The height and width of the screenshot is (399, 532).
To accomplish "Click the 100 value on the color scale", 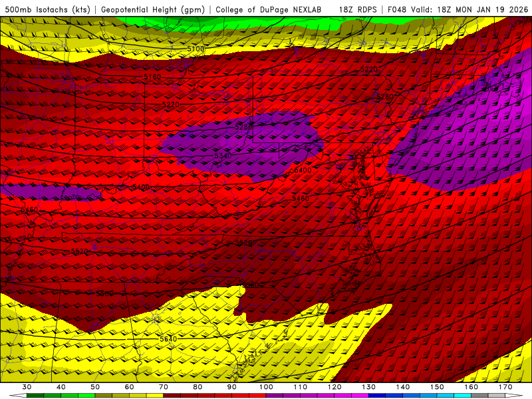I will [x=266, y=387].
